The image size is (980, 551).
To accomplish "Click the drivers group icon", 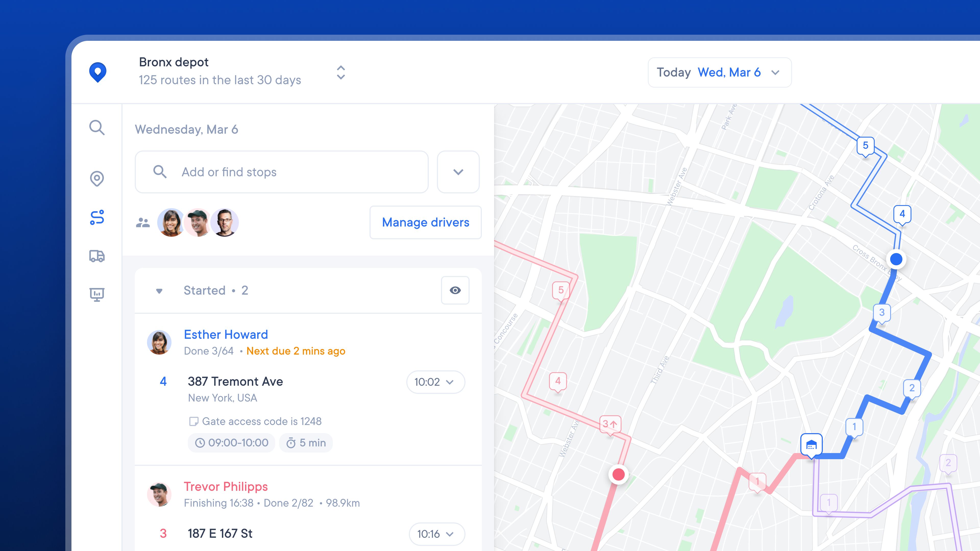I will [x=143, y=222].
